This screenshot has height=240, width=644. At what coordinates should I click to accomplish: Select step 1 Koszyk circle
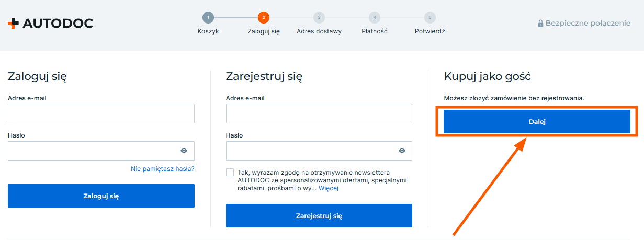pyautogui.click(x=208, y=17)
